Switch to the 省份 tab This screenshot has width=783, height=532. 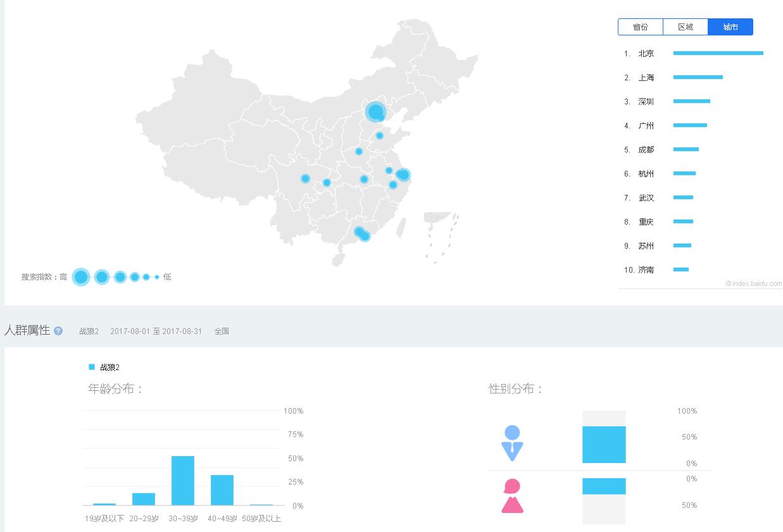(640, 27)
